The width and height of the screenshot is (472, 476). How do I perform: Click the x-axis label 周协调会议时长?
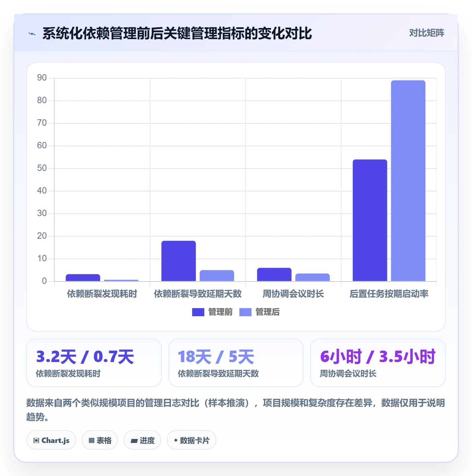[x=293, y=294]
